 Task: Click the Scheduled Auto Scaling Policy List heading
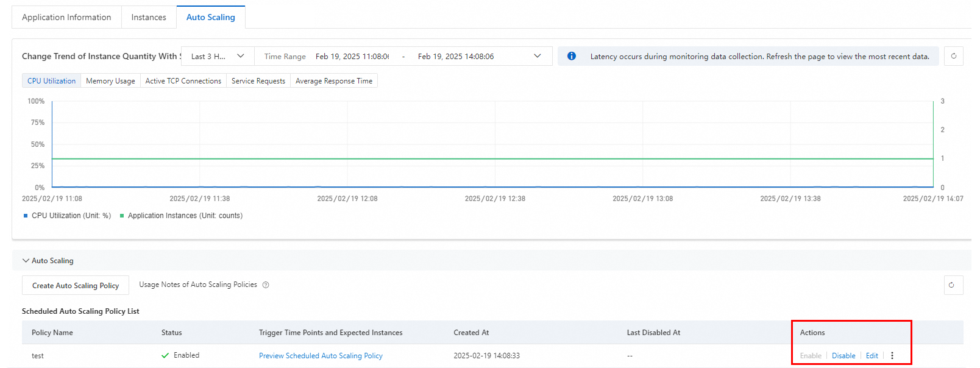[80, 311]
